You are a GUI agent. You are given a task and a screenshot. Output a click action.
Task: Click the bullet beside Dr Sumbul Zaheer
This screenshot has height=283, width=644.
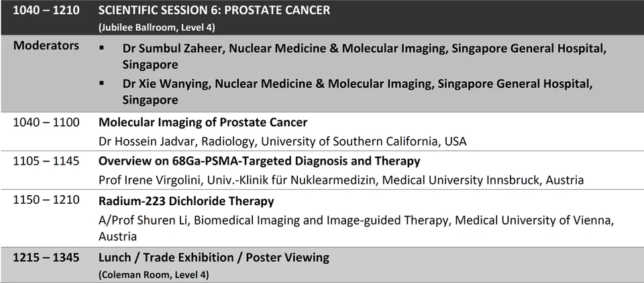(x=101, y=48)
